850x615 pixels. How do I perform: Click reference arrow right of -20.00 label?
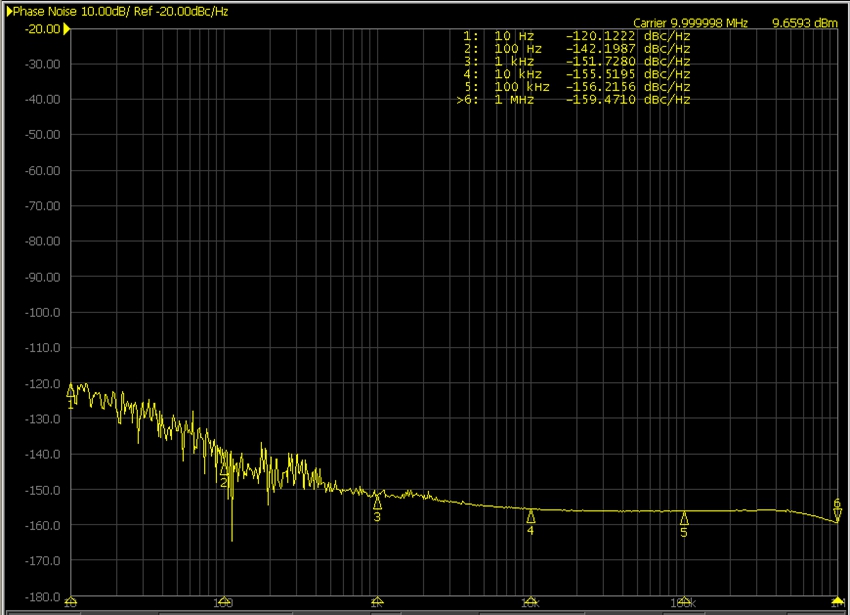click(67, 28)
